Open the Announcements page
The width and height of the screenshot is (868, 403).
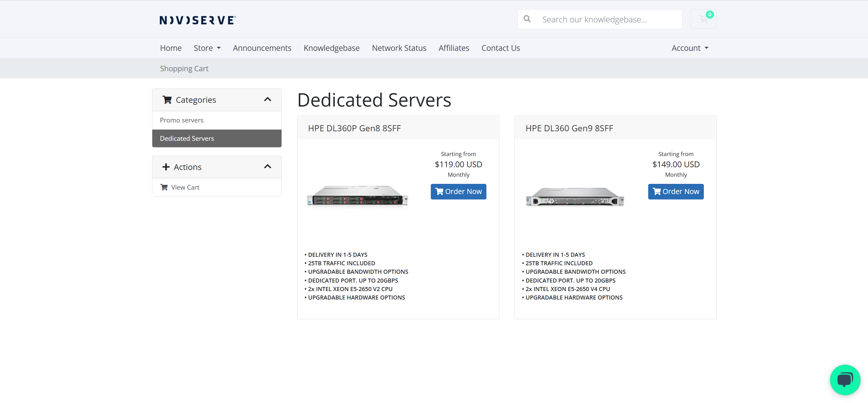pyautogui.click(x=262, y=48)
